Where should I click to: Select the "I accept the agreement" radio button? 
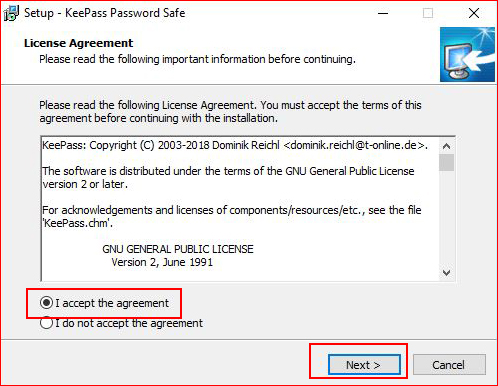pos(46,303)
